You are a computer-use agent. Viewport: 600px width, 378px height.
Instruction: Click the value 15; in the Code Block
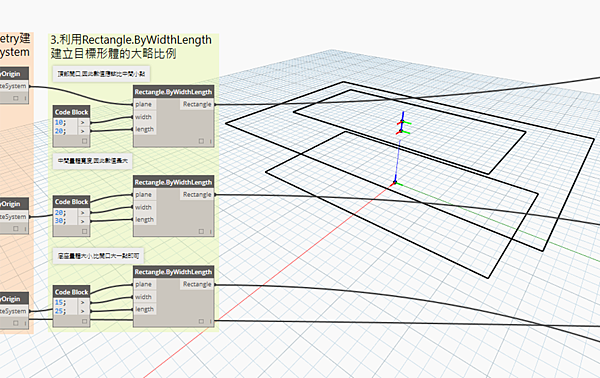click(x=60, y=302)
